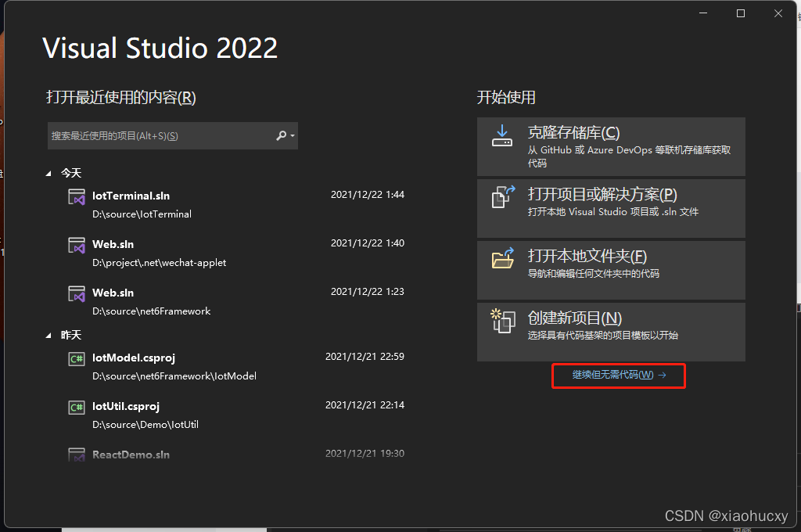This screenshot has height=532, width=801.
Task: Click the timestamp 2021/12/22 1:40
Action: [368, 243]
